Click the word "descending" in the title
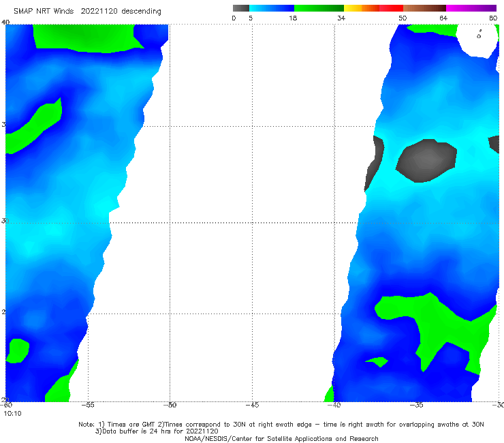 tap(142, 12)
